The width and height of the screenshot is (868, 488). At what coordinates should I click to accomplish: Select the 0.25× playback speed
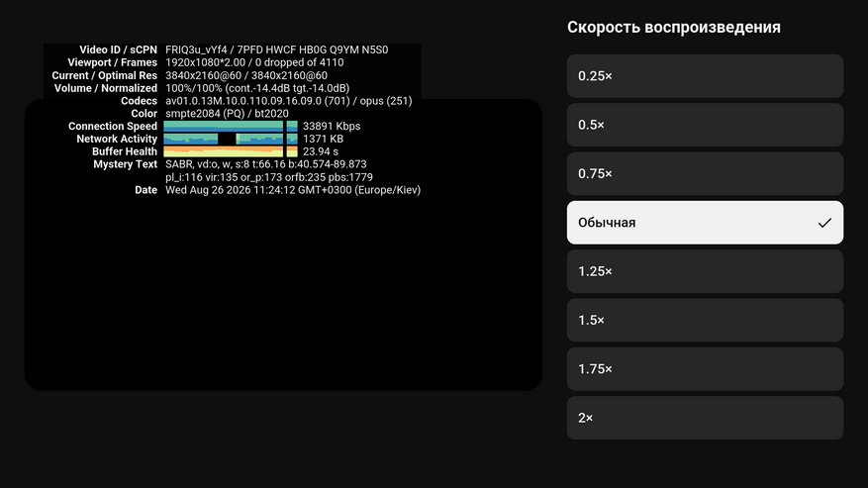(x=705, y=76)
